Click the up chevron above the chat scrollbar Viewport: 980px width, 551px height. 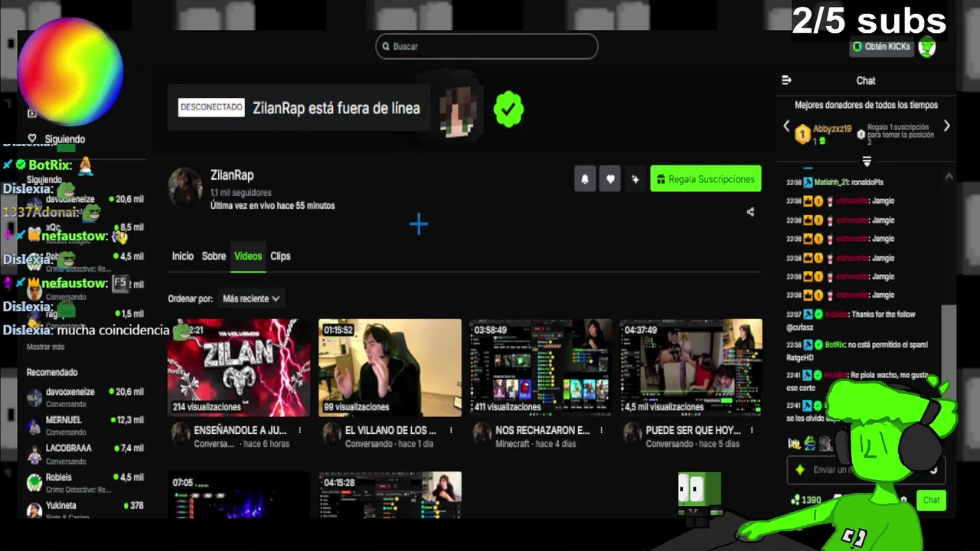(949, 177)
